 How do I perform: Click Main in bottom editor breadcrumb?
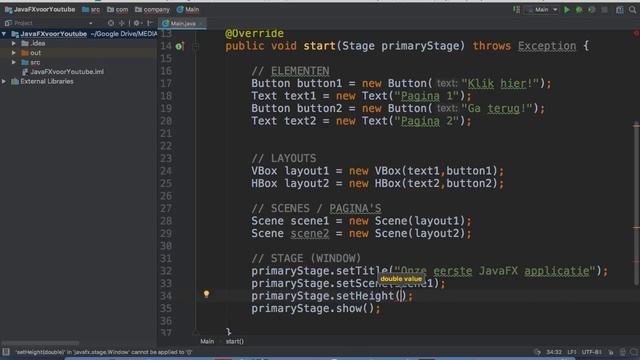click(207, 341)
